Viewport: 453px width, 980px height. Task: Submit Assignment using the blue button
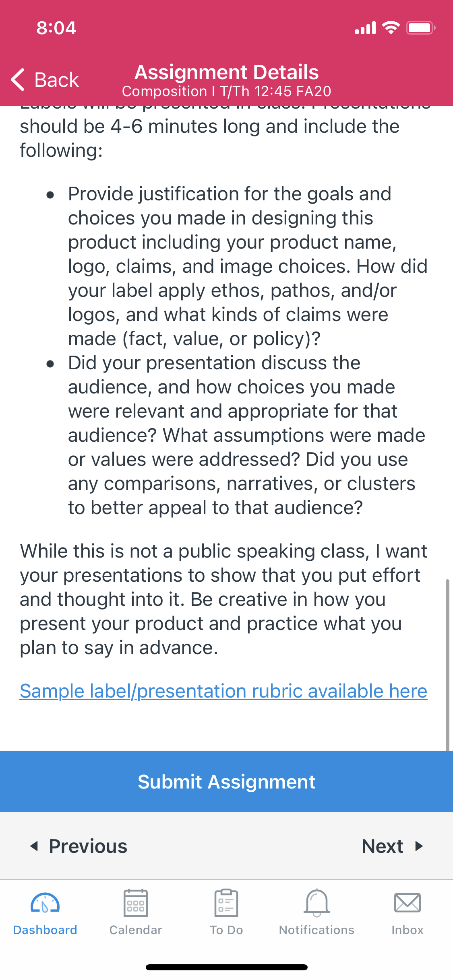point(226,781)
